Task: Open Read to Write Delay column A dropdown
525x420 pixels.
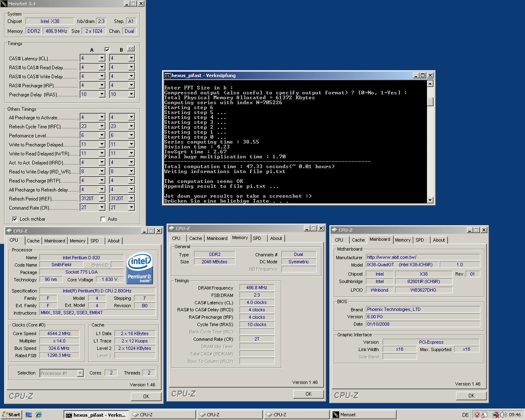Action: (x=102, y=171)
